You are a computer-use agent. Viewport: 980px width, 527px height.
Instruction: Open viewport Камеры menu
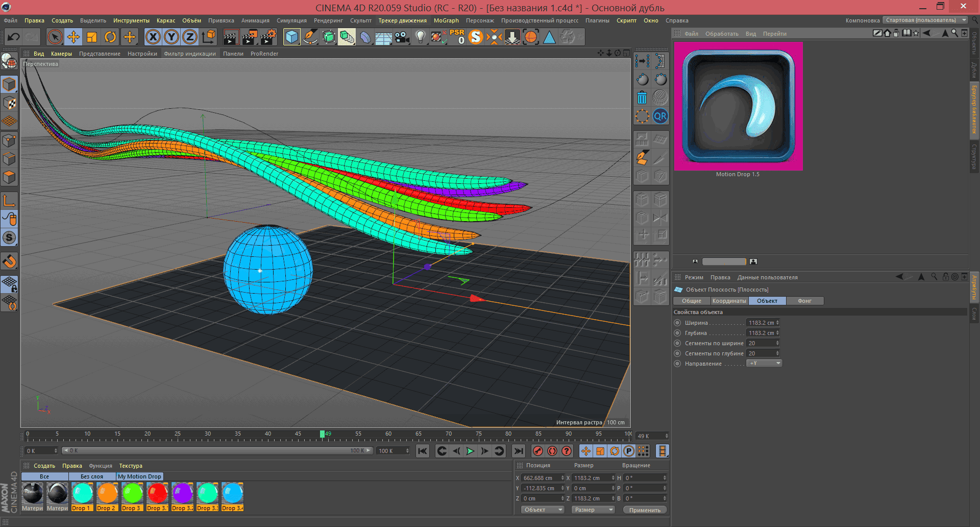(61, 54)
